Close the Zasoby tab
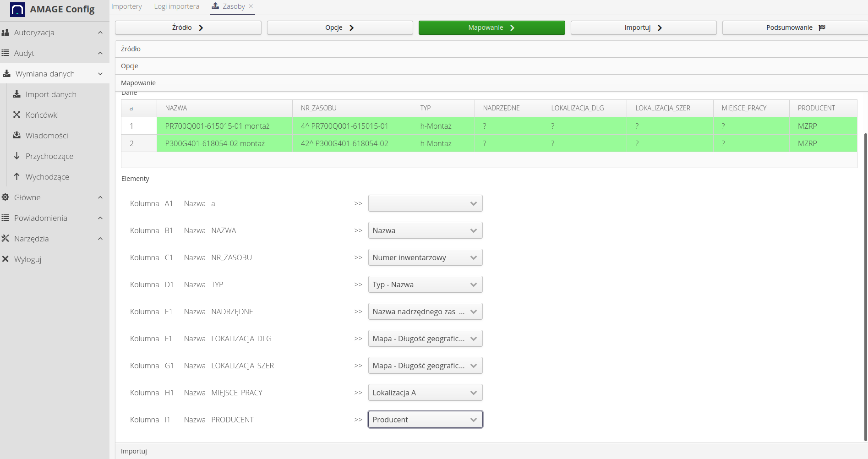Viewport: 868px width, 459px height. click(251, 6)
